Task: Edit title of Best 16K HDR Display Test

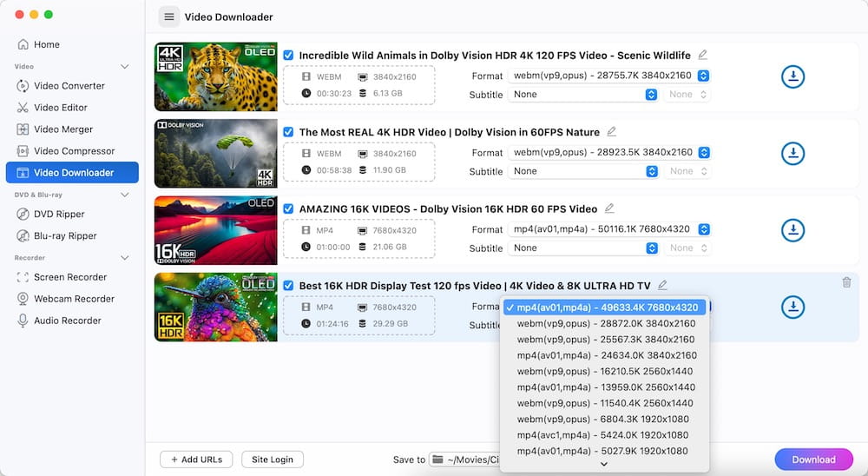Action: tap(662, 285)
